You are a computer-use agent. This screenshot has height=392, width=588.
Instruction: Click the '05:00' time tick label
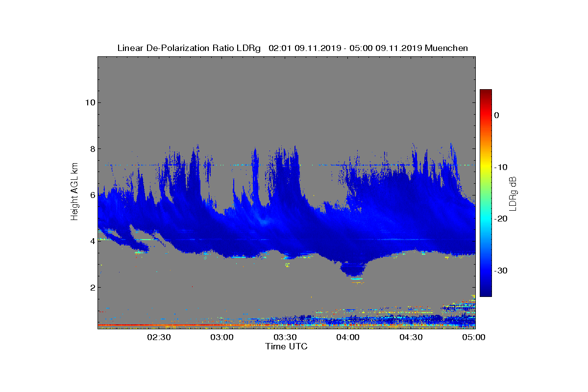point(473,337)
